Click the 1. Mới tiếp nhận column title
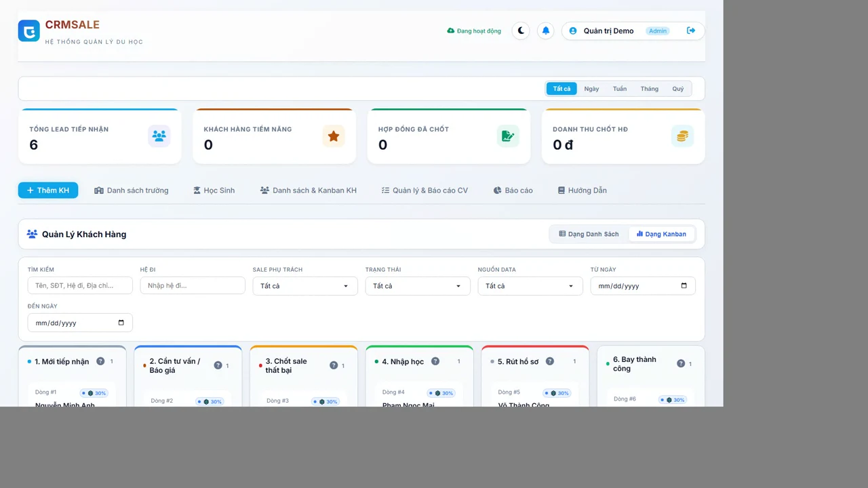This screenshot has height=488, width=868. 62,361
